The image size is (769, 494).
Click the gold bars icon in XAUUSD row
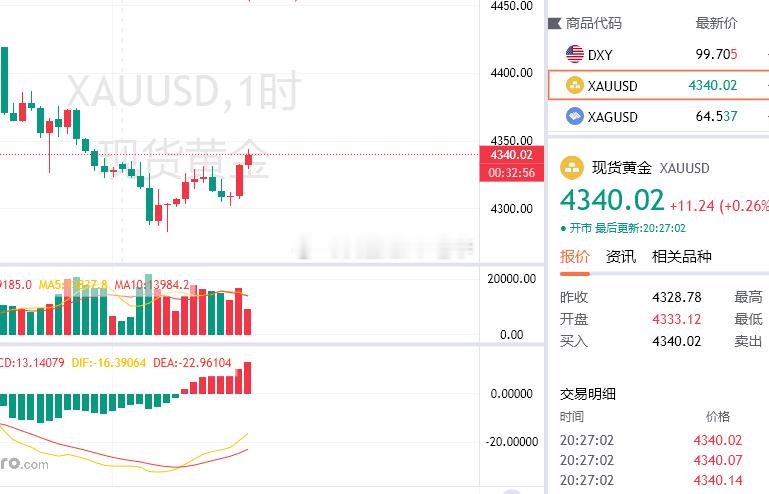coord(574,85)
